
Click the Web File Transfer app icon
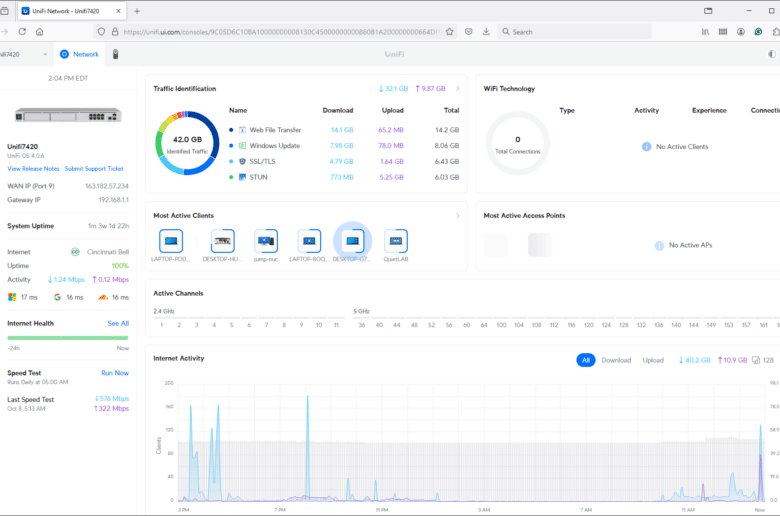point(242,130)
